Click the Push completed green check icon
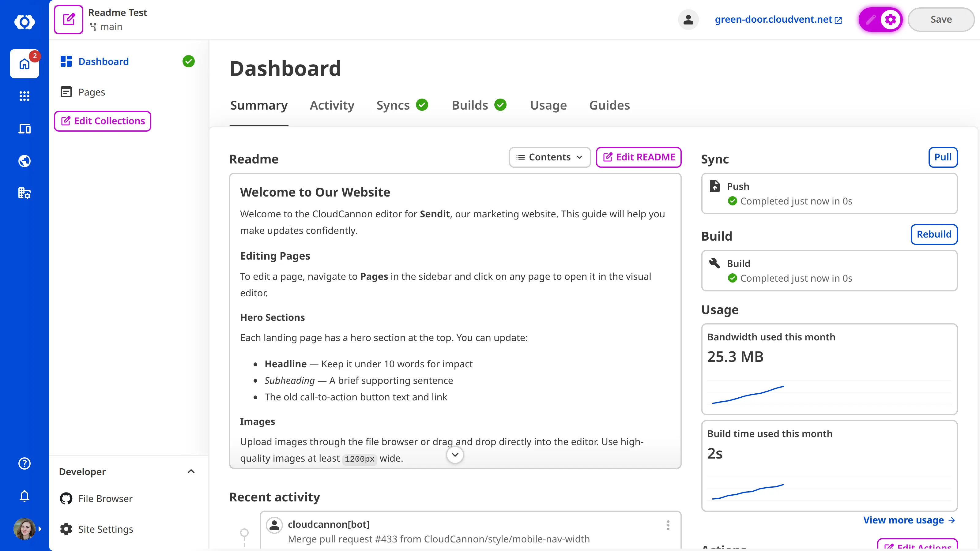Viewport: 980px width, 551px height. [x=732, y=201]
